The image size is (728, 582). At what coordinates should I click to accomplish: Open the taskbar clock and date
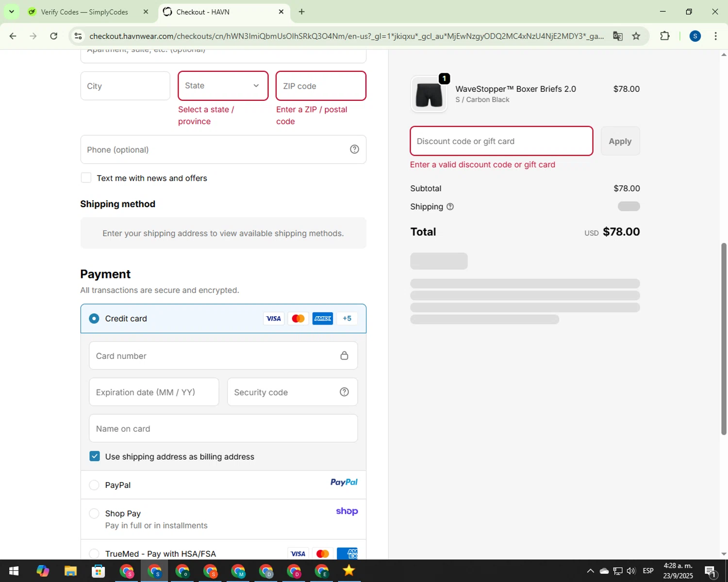click(x=678, y=571)
